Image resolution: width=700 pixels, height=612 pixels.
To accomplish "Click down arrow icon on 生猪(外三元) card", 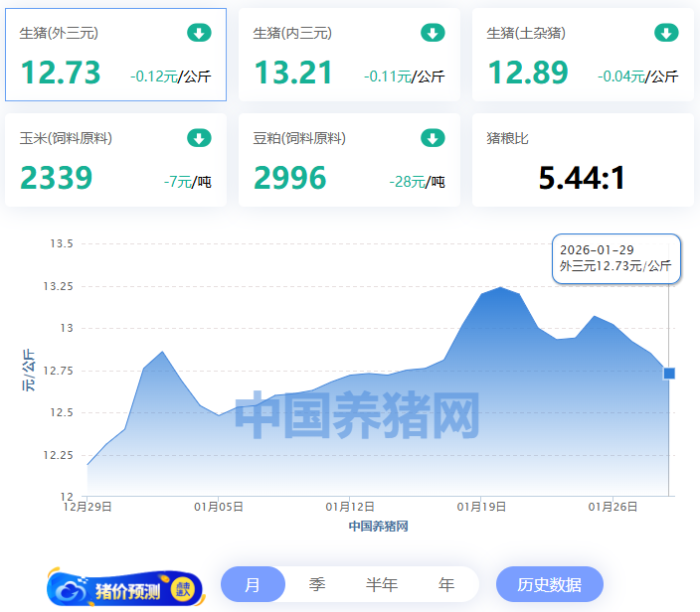I will pos(199,34).
